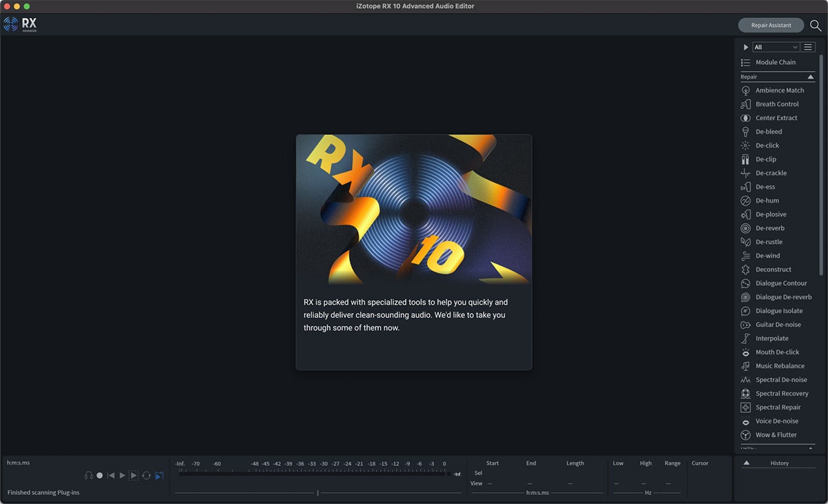The image size is (828, 504).
Task: Toggle headphone input monitoring
Action: [88, 476]
